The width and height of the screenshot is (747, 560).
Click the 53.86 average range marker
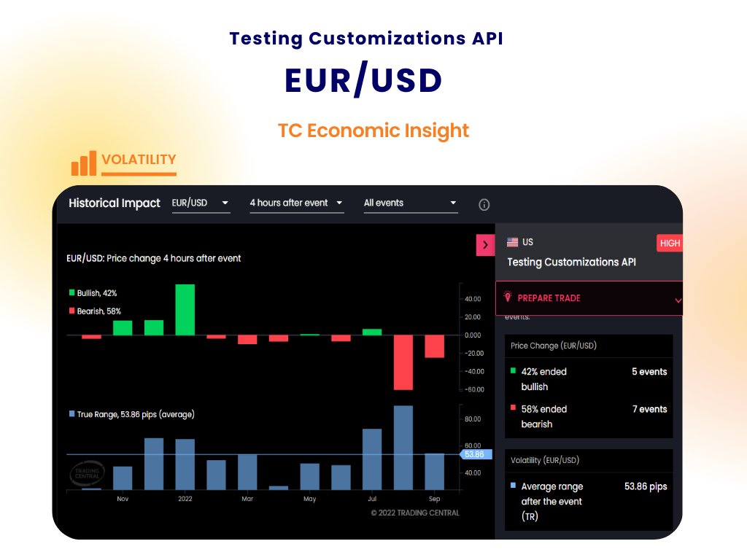tap(475, 454)
